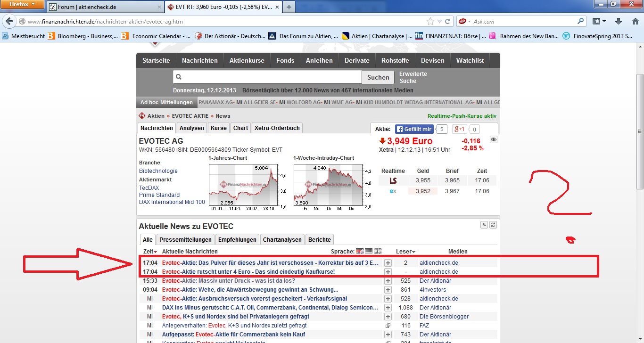This screenshot has width=644, height=343.
Task: Click the refresh icon beside the RSS icon
Action: click(493, 225)
